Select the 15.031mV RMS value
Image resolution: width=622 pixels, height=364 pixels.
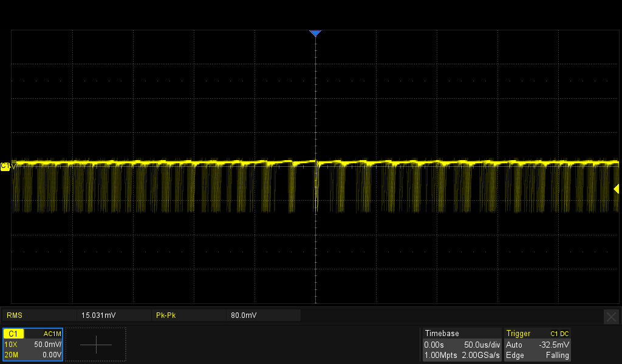pyautogui.click(x=98, y=315)
